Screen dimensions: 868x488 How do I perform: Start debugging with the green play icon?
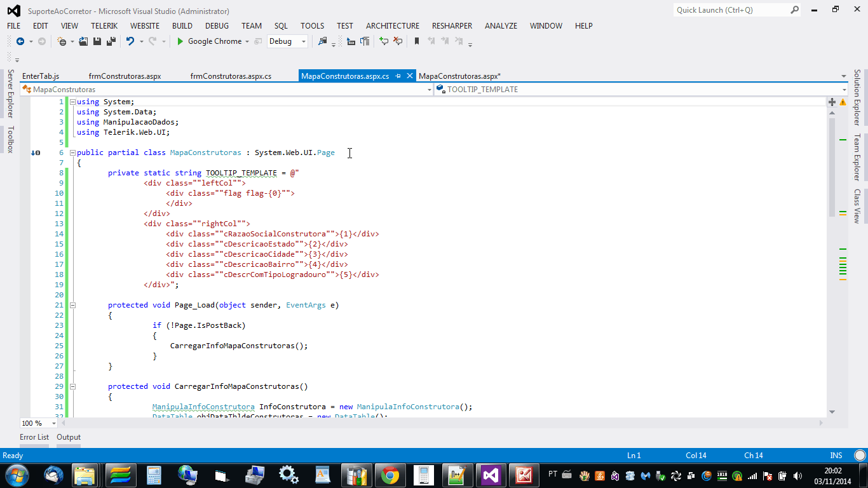pos(180,41)
